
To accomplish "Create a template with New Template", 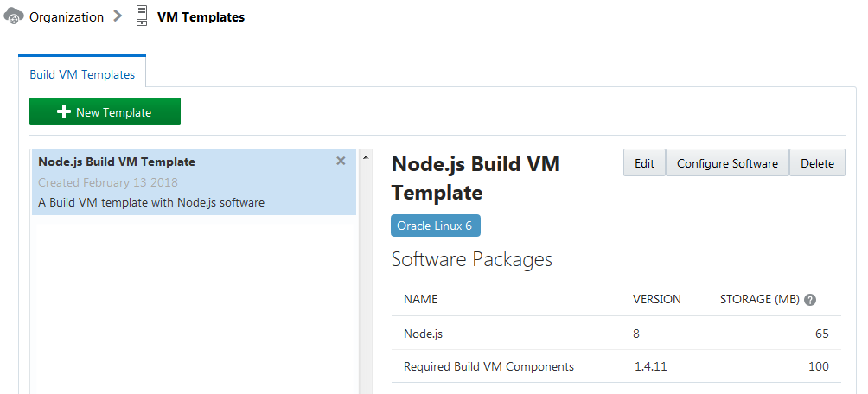I will pyautogui.click(x=105, y=112).
